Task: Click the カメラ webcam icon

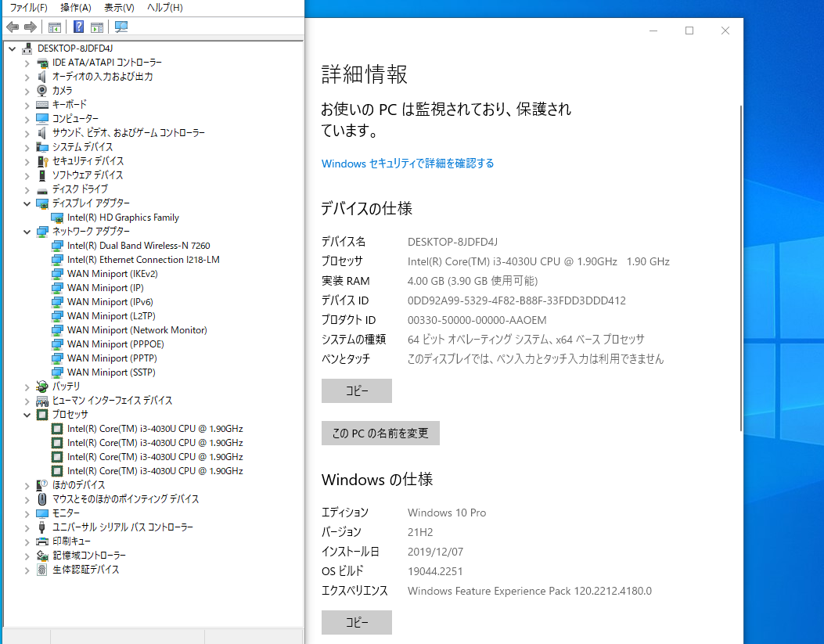Action: tap(42, 90)
